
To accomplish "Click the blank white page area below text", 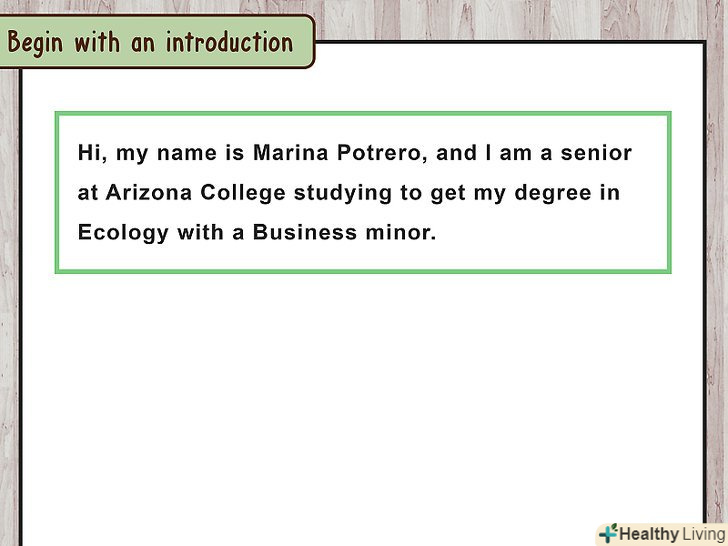I will [x=362, y=400].
